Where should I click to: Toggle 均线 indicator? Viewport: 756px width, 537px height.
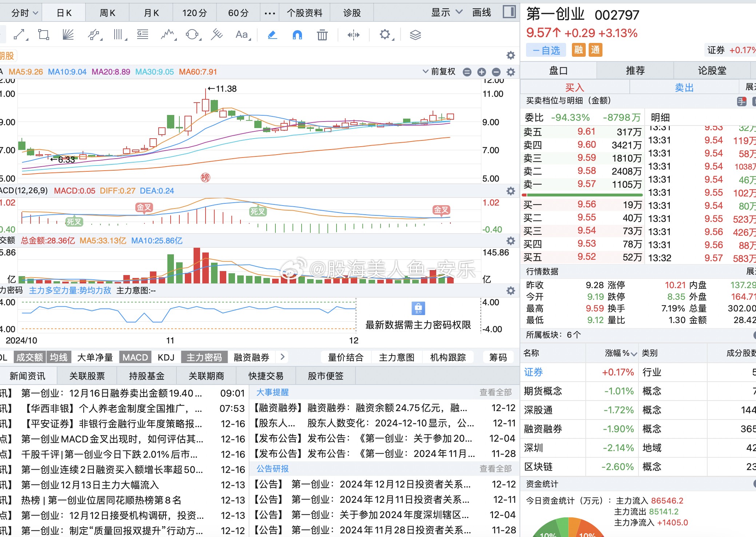tap(59, 357)
